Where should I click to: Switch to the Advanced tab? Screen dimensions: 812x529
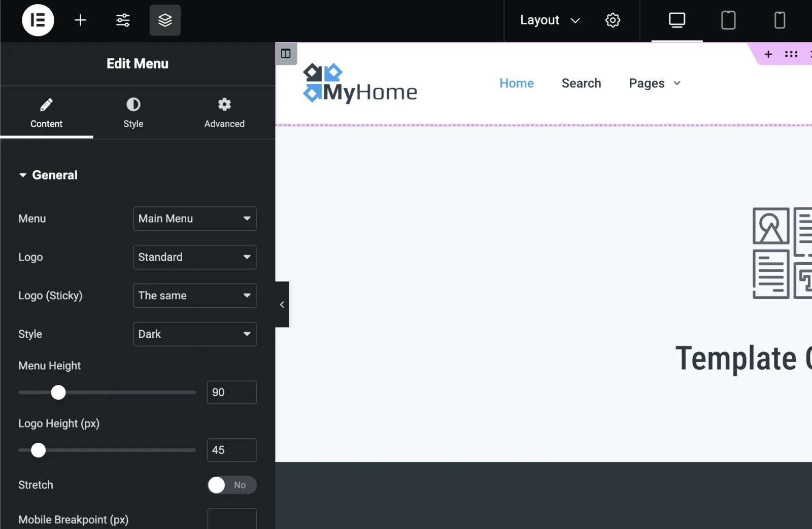click(224, 113)
